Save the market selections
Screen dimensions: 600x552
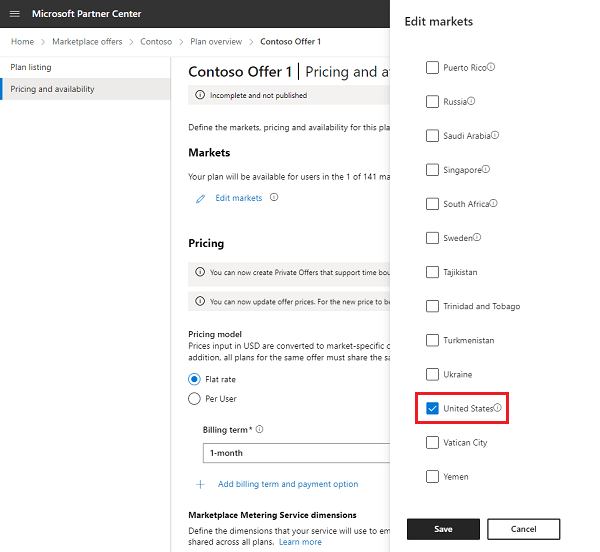(443, 529)
